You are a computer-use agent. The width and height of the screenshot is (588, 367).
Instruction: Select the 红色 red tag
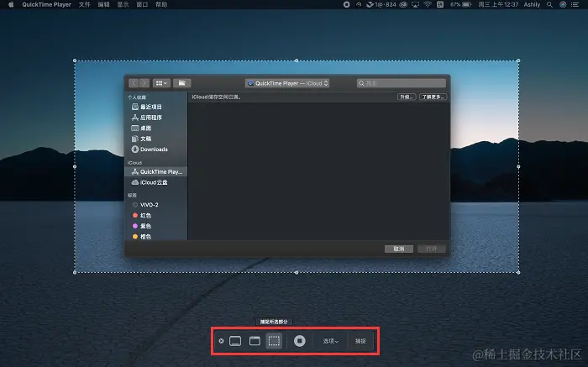155,216
